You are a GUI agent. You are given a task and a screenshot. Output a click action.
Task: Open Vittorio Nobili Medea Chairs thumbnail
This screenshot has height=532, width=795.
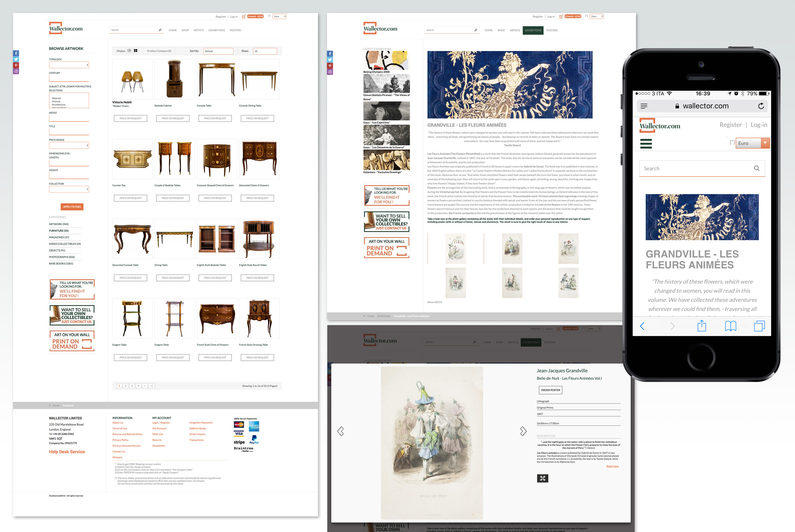132,79
